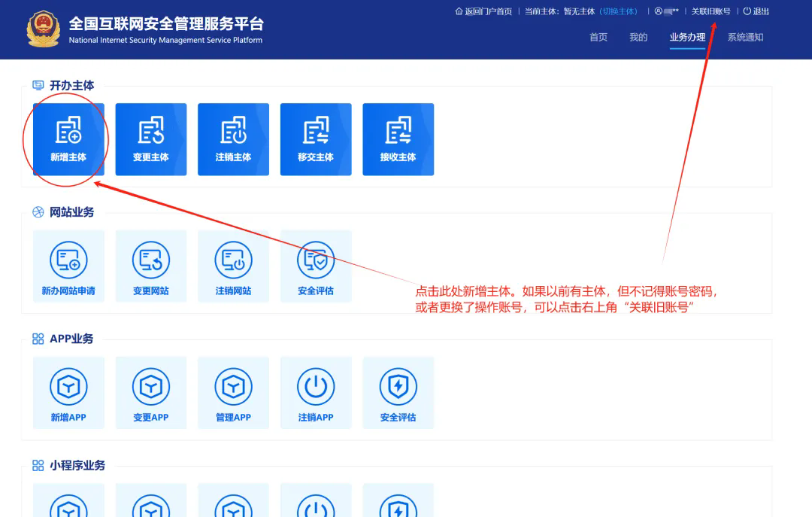Click the 新增主体 icon tile
Viewport: 812px width, 517px height.
pos(68,139)
